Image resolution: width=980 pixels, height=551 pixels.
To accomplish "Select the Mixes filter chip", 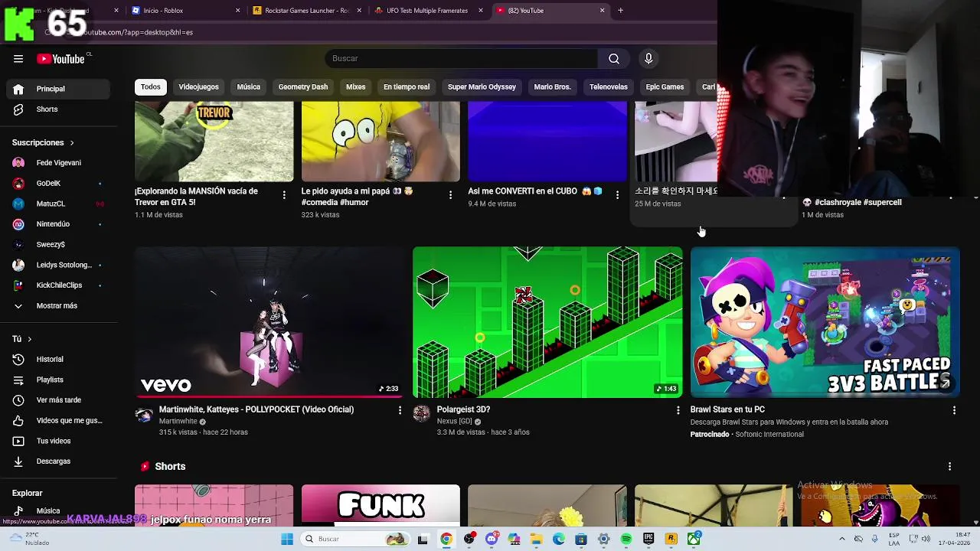I will click(x=356, y=87).
